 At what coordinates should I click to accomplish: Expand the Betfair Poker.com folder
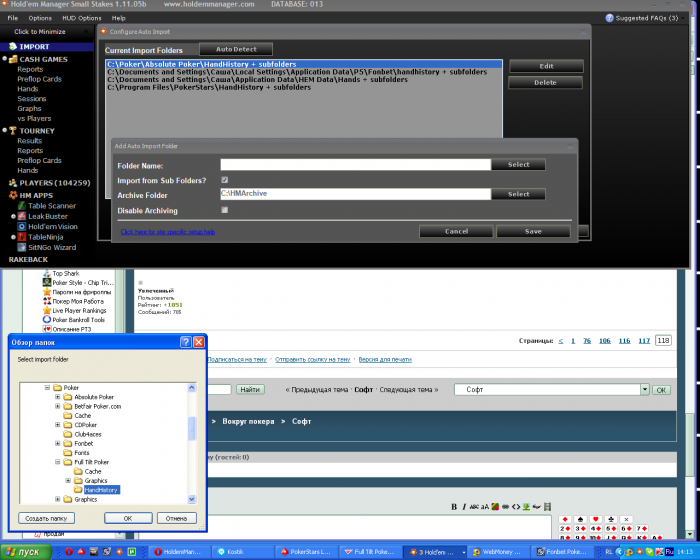pos(57,406)
